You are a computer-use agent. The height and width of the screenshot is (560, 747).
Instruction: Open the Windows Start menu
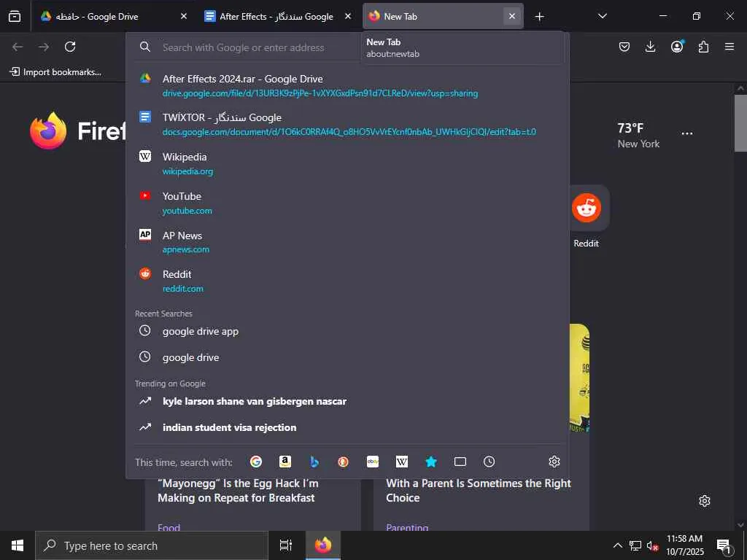(18, 545)
